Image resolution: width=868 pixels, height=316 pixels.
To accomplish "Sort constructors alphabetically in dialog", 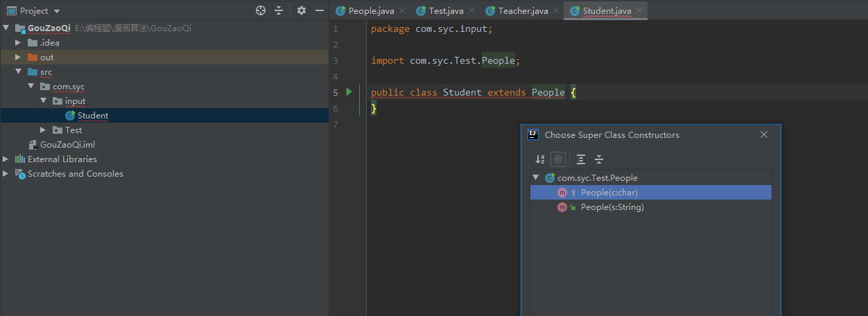I will point(540,159).
